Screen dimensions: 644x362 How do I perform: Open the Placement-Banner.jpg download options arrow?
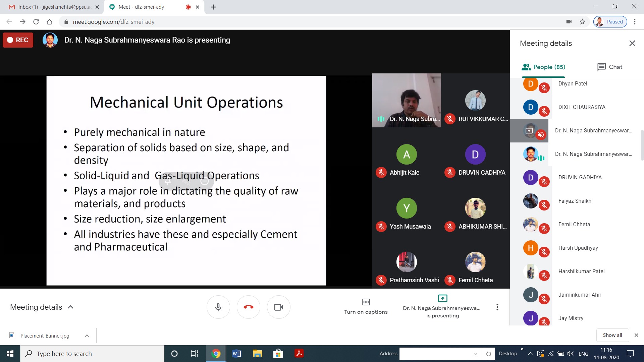tap(87, 336)
